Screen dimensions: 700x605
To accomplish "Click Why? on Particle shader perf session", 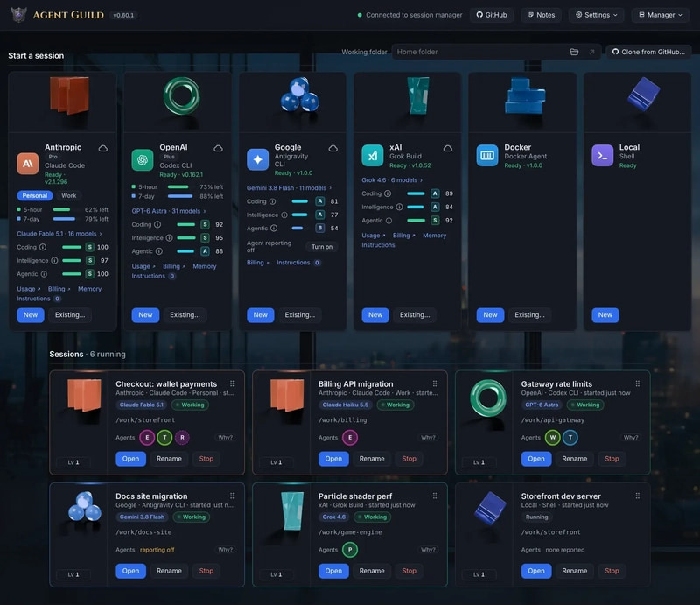I will tap(428, 550).
